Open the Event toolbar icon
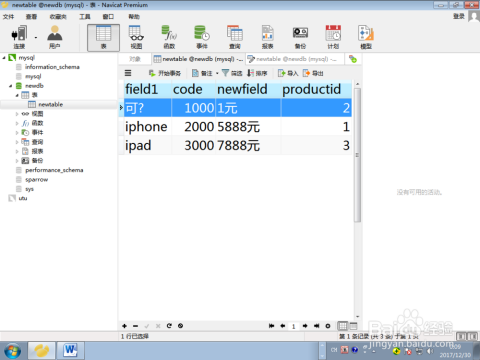 [x=202, y=37]
